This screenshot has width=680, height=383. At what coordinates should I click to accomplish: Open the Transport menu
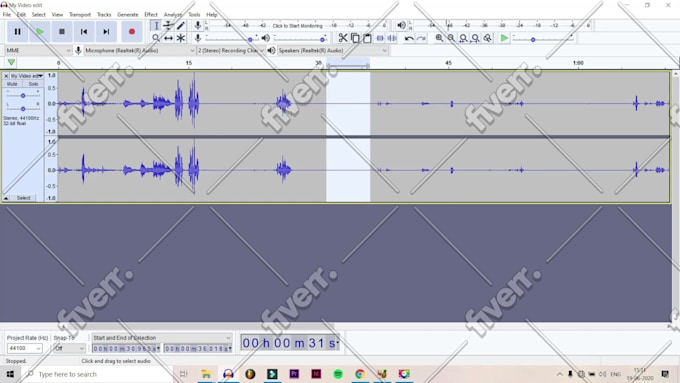[80, 14]
